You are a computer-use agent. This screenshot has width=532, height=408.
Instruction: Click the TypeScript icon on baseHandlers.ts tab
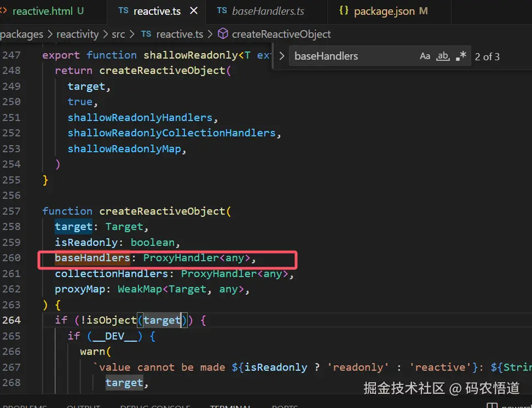[222, 11]
